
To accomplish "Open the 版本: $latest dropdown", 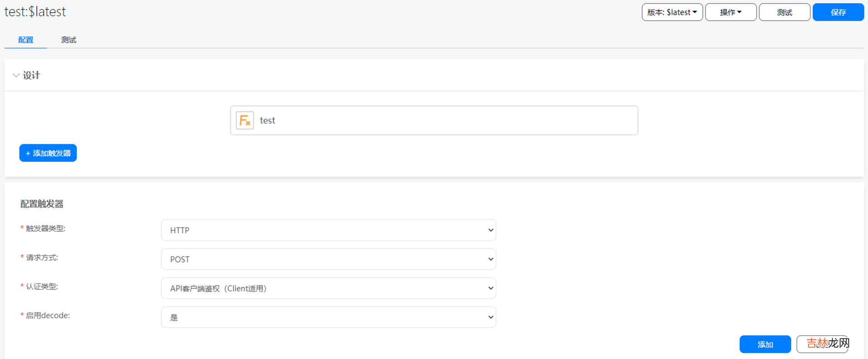I will tap(672, 12).
